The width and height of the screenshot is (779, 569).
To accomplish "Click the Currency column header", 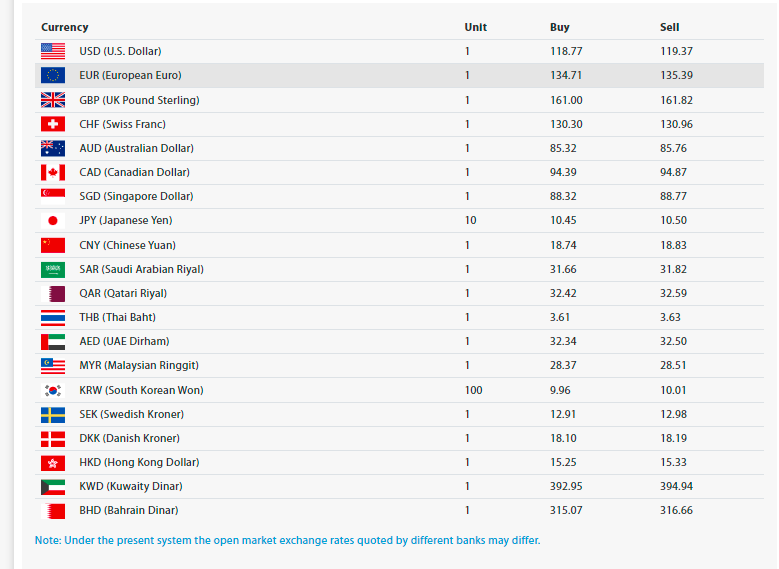I will tap(65, 27).
